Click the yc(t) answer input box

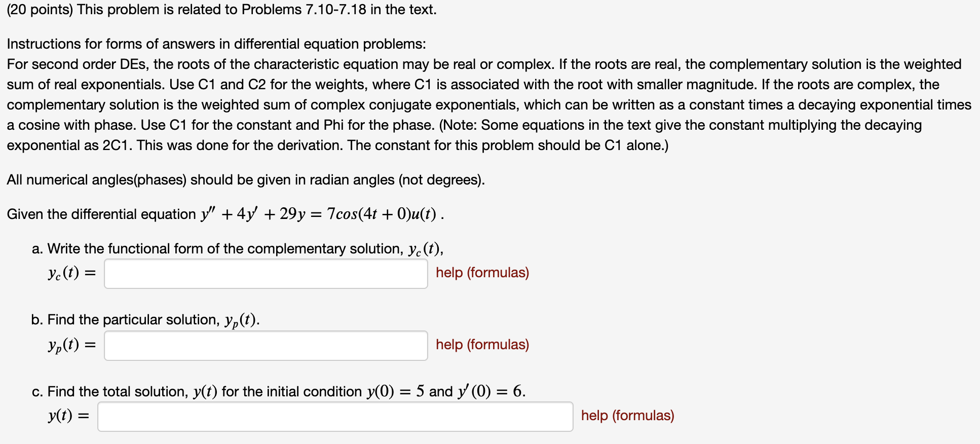[x=266, y=274]
